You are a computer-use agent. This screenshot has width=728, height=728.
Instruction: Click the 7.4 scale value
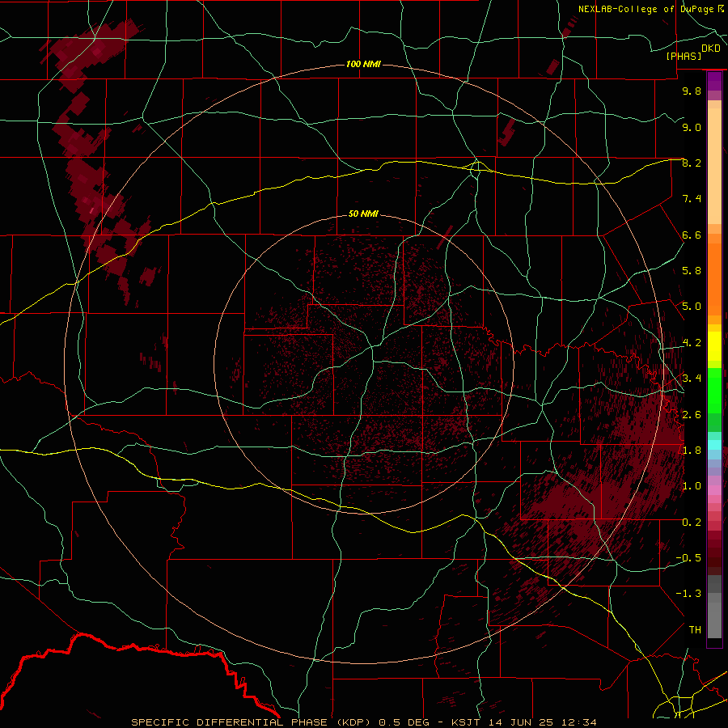(692, 199)
